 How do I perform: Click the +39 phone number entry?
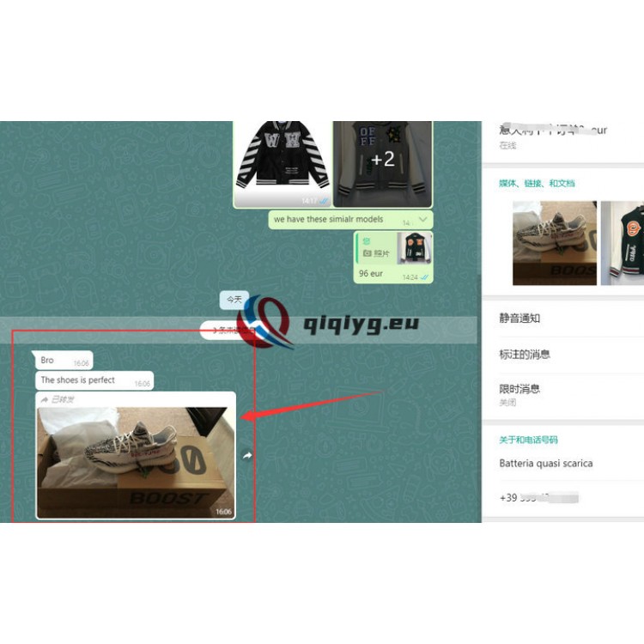(539, 498)
